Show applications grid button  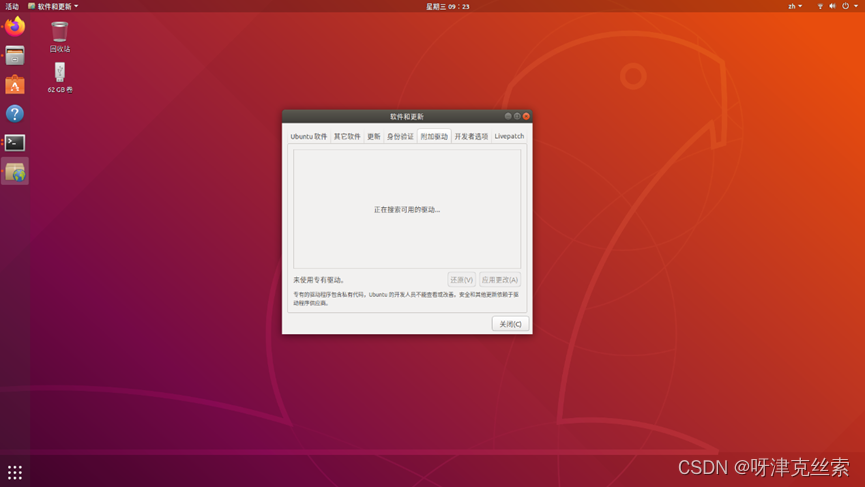tap(15, 472)
